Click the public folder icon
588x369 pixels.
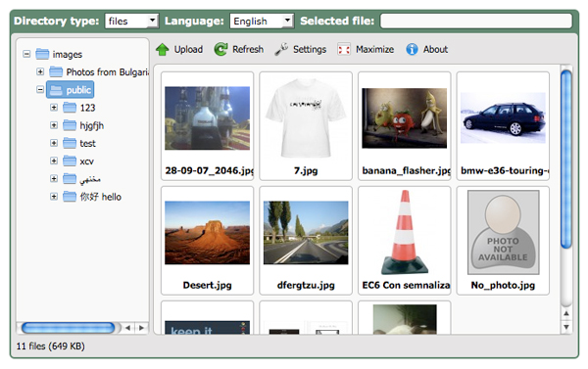click(x=56, y=89)
